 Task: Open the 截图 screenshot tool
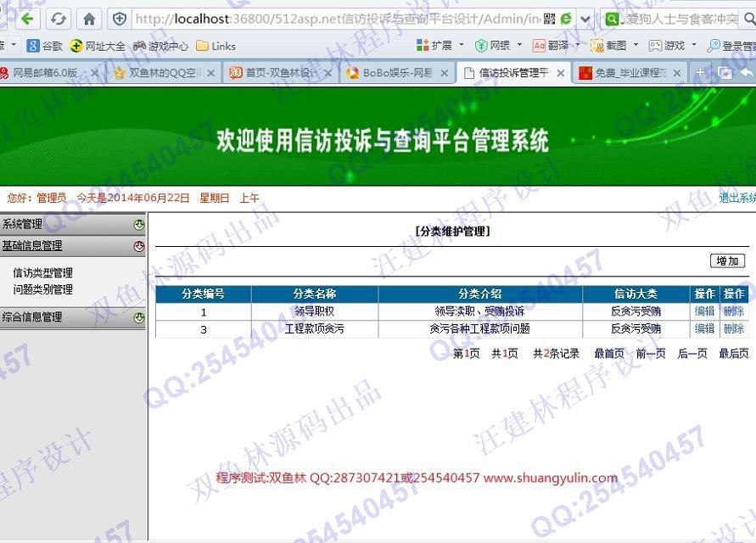(x=609, y=46)
